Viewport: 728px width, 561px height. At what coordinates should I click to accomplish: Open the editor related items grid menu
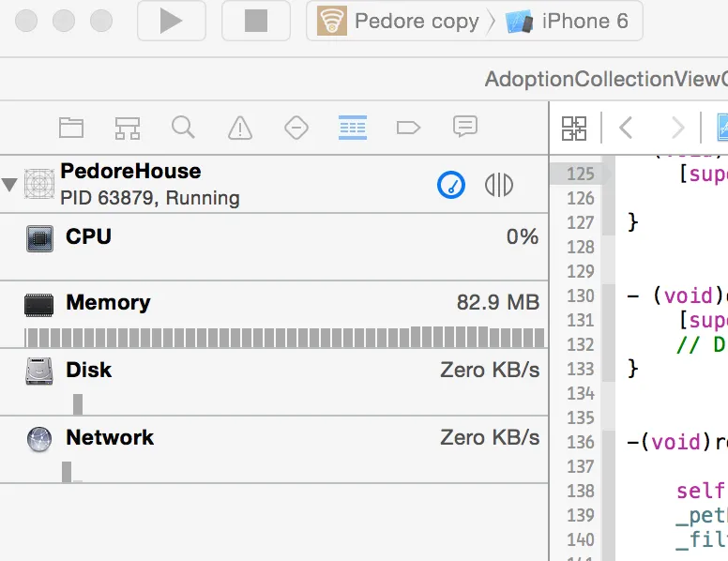(574, 128)
